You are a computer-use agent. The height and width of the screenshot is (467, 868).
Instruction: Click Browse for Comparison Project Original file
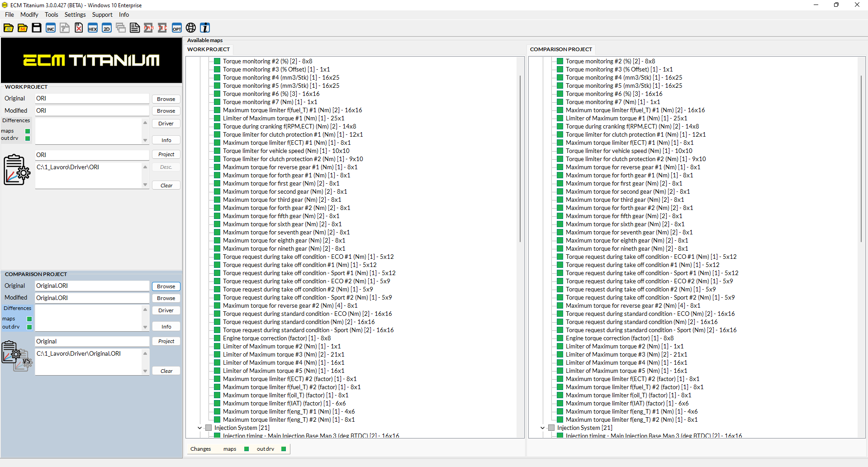(166, 286)
